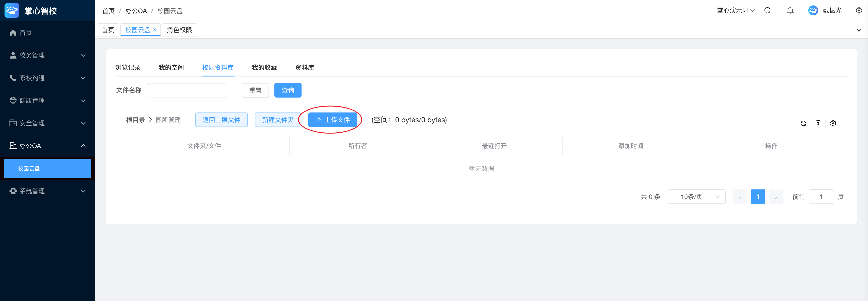This screenshot has width=868, height=301.
Task: Click the 上传文件 button
Action: (x=333, y=120)
